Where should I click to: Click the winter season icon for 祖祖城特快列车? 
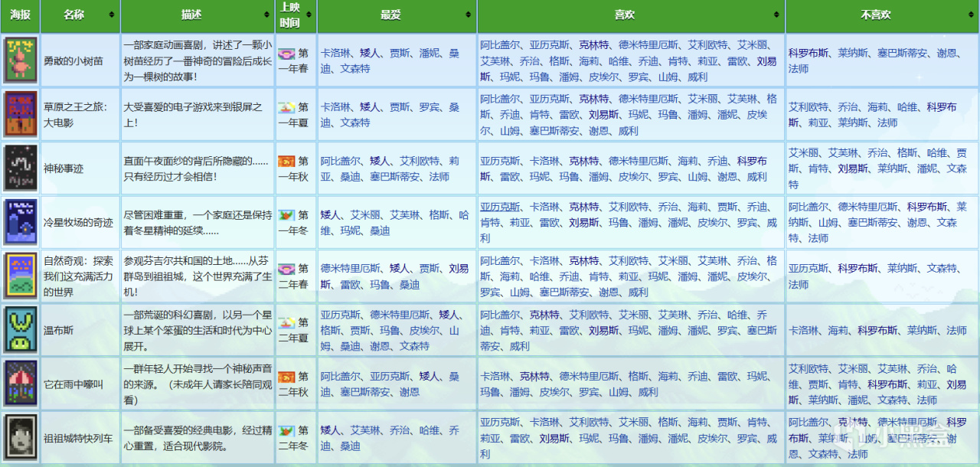(x=286, y=430)
